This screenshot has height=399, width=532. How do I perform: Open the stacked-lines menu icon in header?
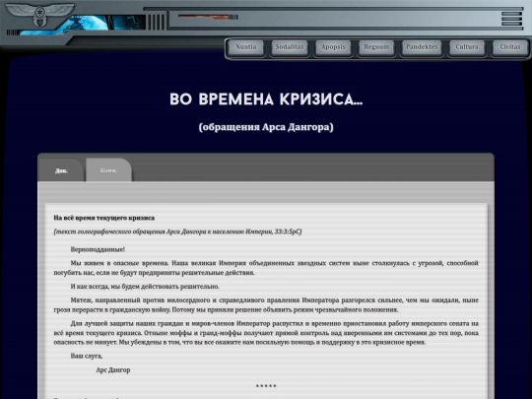coord(511,19)
